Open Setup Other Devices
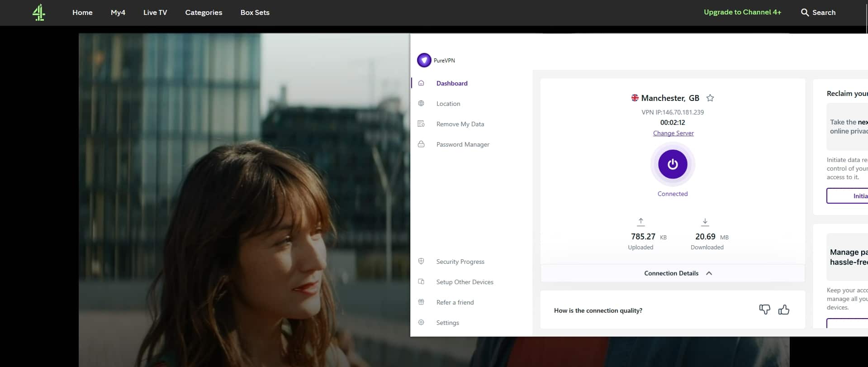This screenshot has width=868, height=367. click(x=465, y=282)
